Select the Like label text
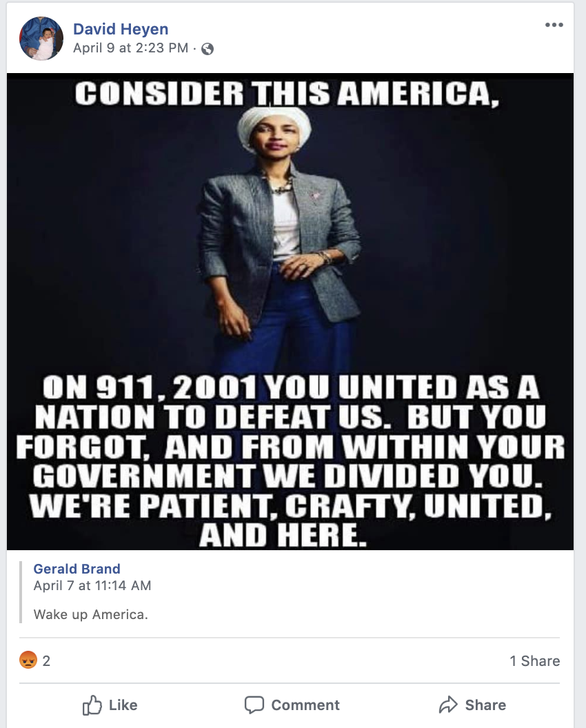Screen dimensions: 586x728 coord(123,705)
